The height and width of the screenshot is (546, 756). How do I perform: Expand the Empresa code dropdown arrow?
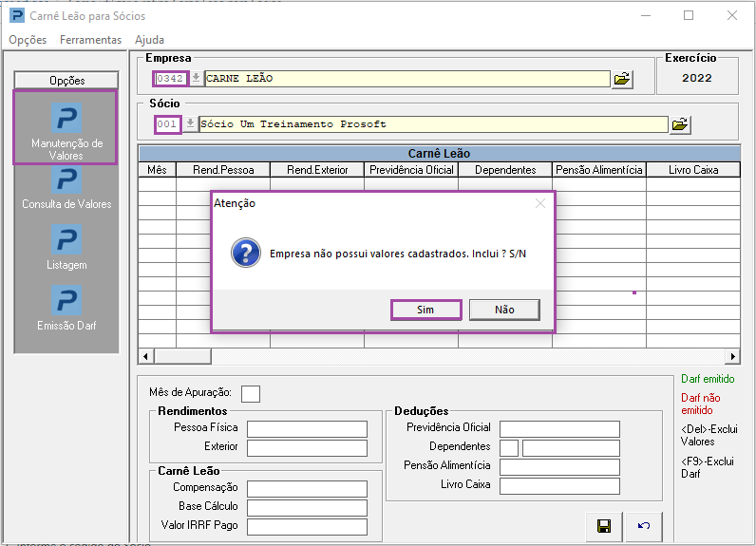[196, 78]
